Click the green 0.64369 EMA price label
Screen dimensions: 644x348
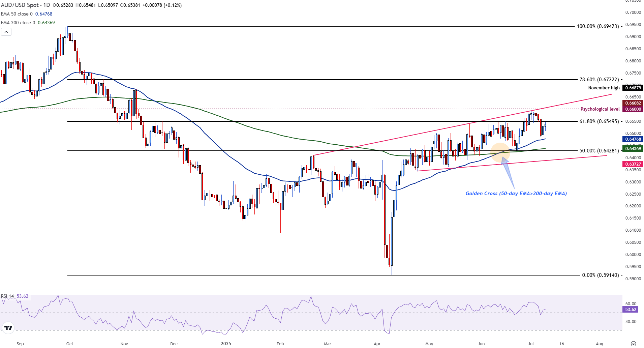click(633, 148)
